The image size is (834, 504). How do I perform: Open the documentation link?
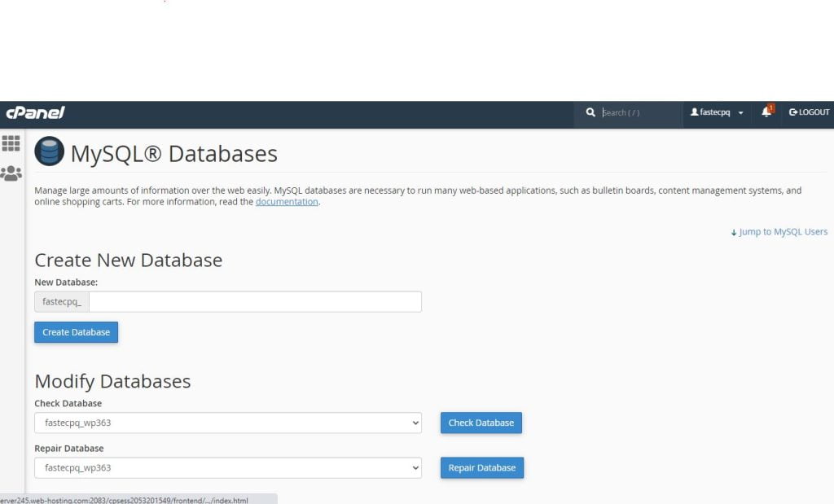[287, 202]
